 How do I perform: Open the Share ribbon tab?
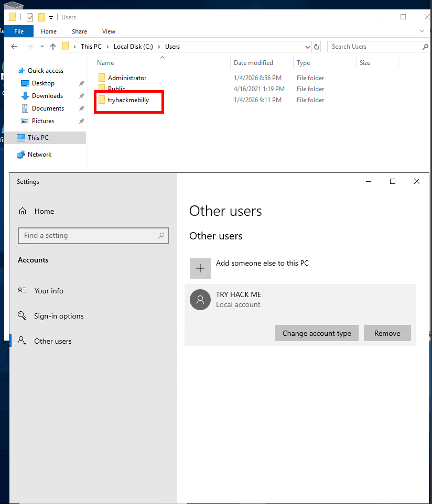(80, 31)
